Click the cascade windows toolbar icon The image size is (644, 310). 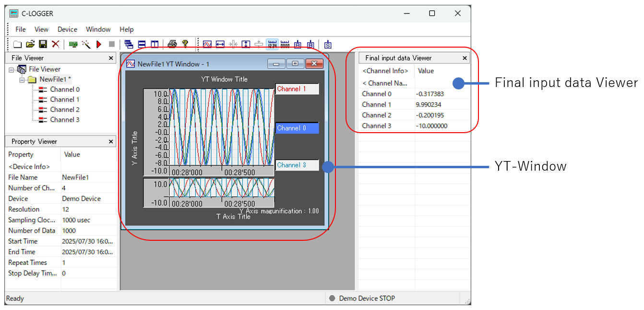tap(129, 44)
